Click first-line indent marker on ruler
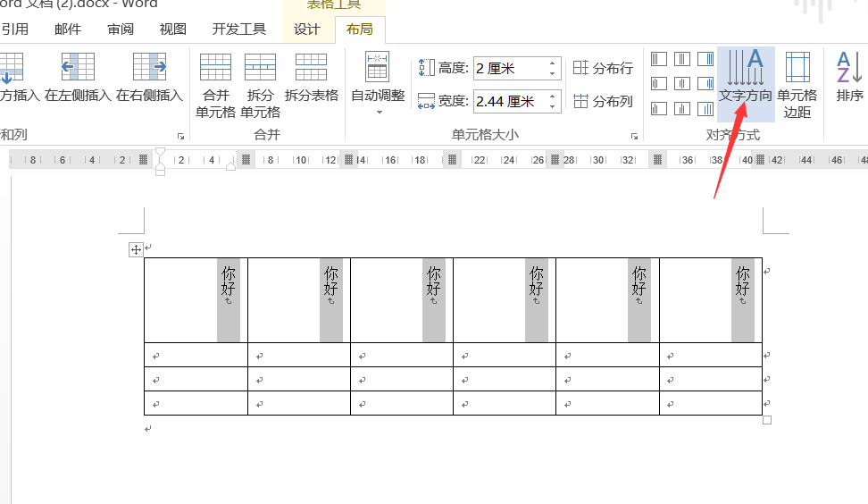The image size is (868, 504). click(x=160, y=153)
